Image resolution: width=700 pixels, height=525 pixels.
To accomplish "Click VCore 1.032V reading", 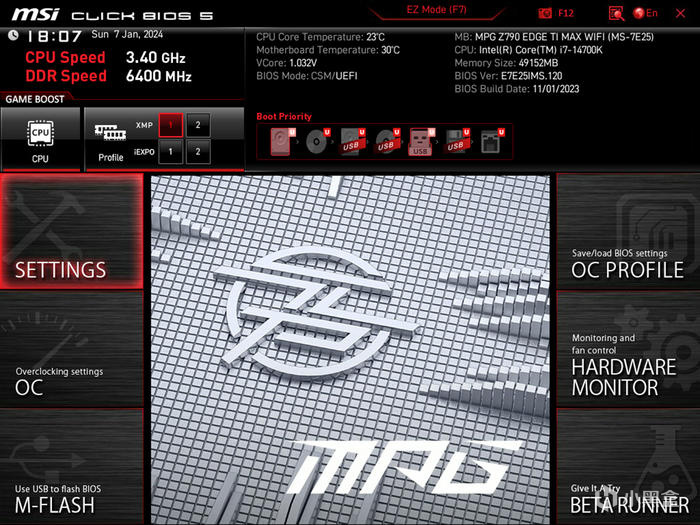I will click(x=287, y=63).
